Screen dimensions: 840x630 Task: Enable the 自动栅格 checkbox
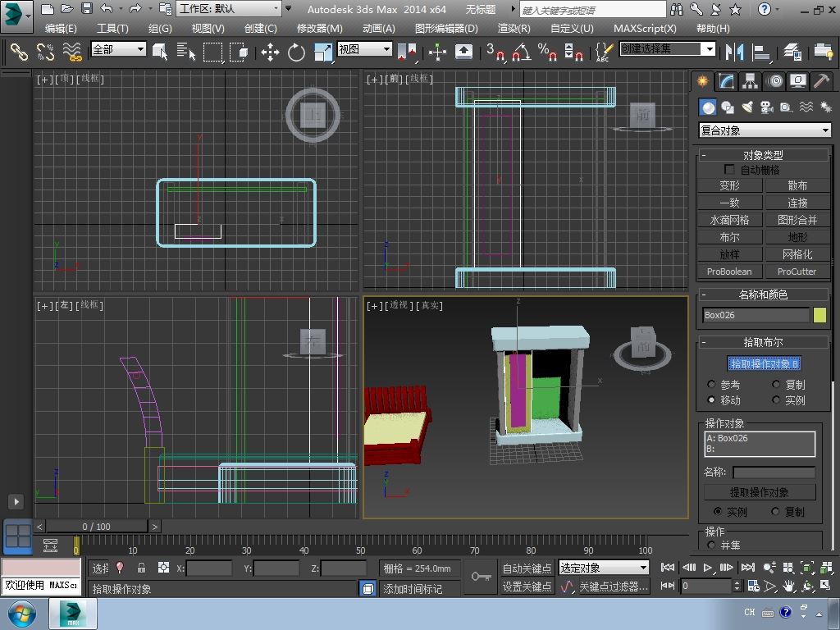tap(729, 170)
